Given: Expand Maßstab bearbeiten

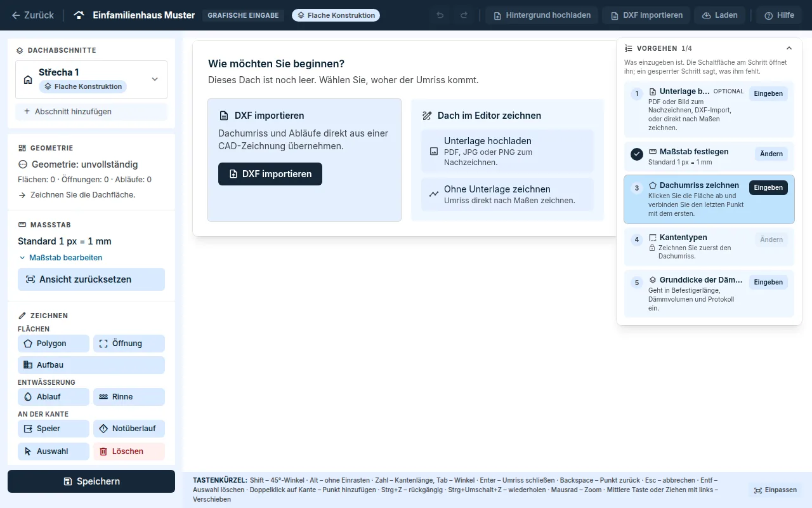Looking at the screenshot, I should [x=60, y=258].
